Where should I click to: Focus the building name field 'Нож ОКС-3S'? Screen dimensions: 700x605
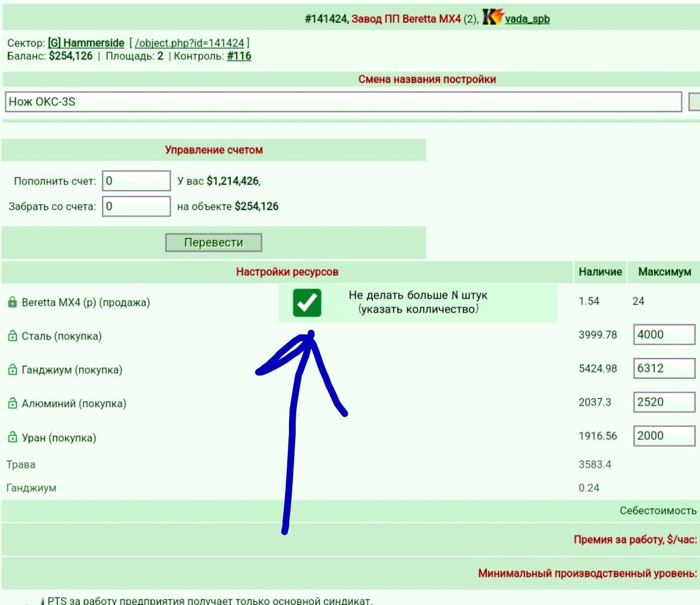click(343, 102)
